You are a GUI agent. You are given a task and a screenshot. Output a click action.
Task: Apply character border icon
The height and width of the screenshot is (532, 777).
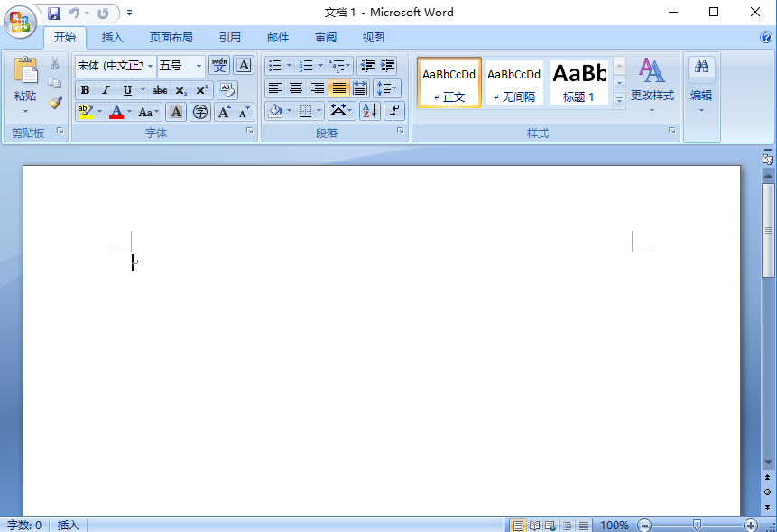(x=244, y=66)
